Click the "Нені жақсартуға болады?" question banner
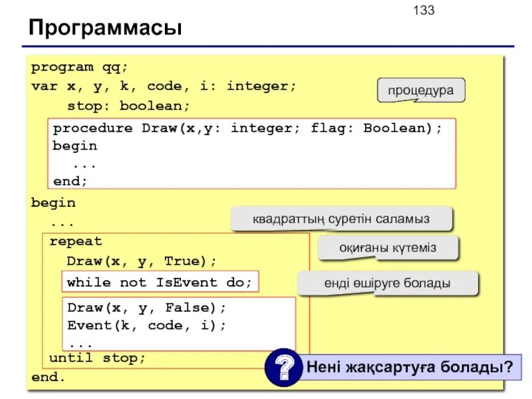The image size is (532, 399). pos(410,367)
